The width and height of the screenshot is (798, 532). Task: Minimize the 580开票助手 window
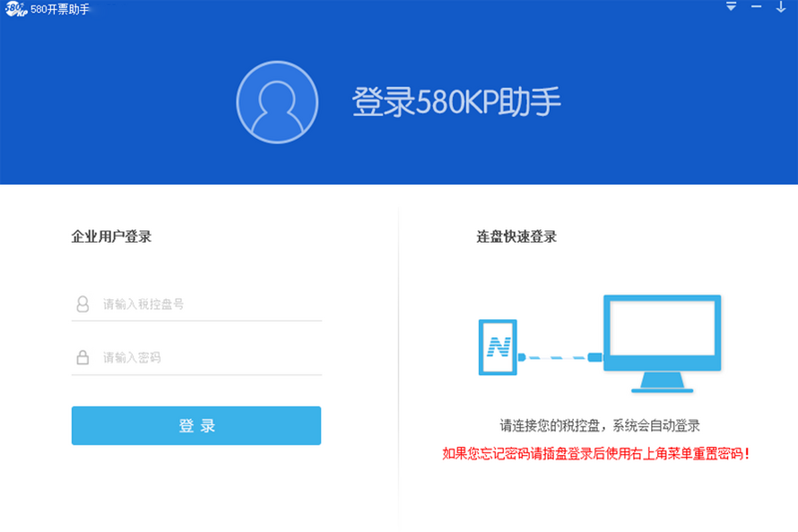[756, 7]
